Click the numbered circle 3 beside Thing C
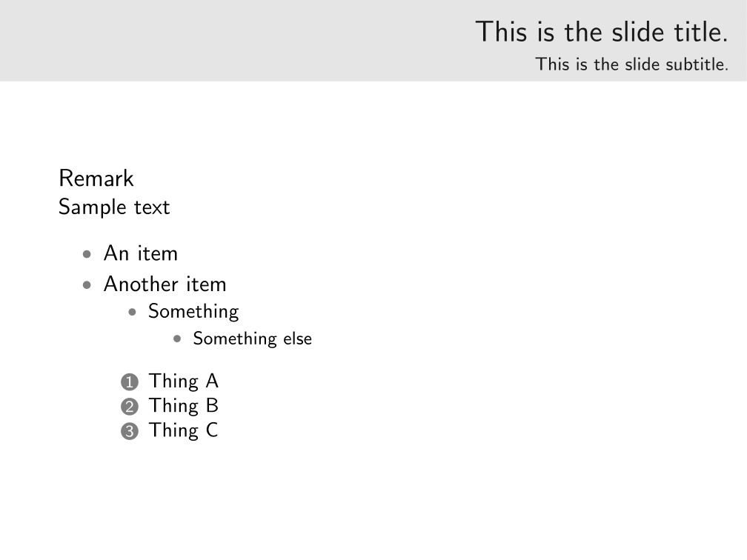 [129, 432]
